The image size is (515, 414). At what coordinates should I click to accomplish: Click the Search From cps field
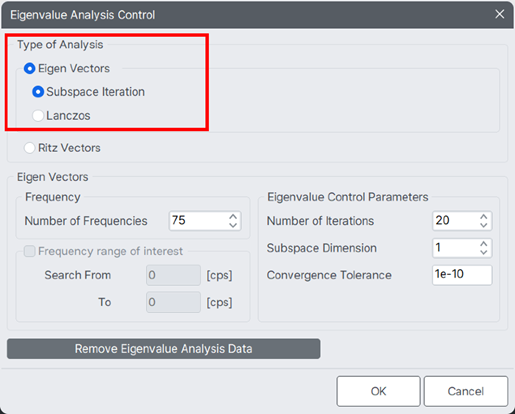click(173, 275)
